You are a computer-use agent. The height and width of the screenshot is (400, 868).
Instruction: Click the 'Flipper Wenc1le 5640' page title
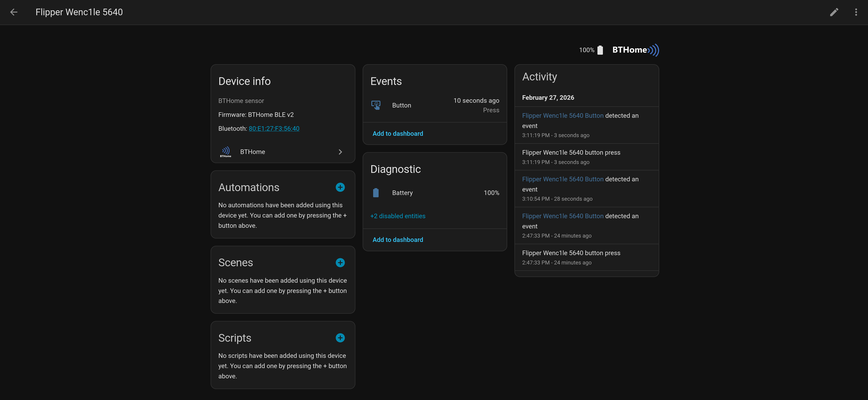79,12
